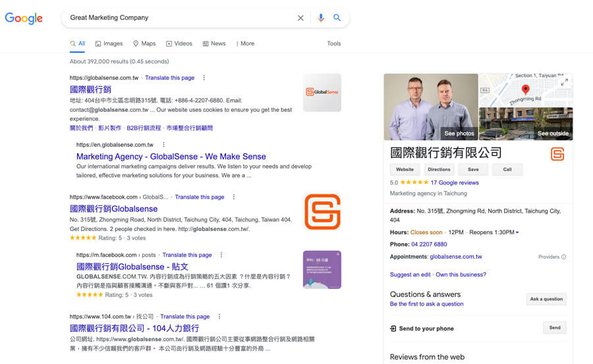Open the Google logo homepage
The image size is (593, 364).
[24, 18]
